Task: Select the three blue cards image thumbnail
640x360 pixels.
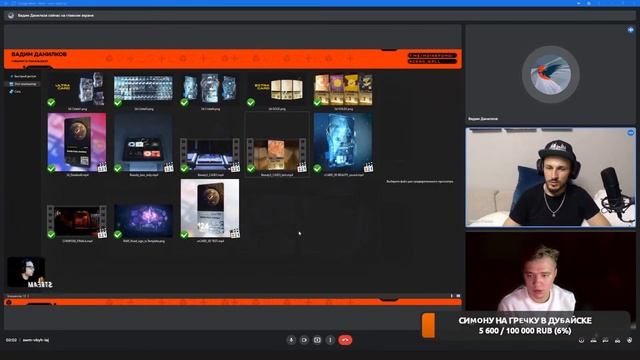Action: [210, 89]
